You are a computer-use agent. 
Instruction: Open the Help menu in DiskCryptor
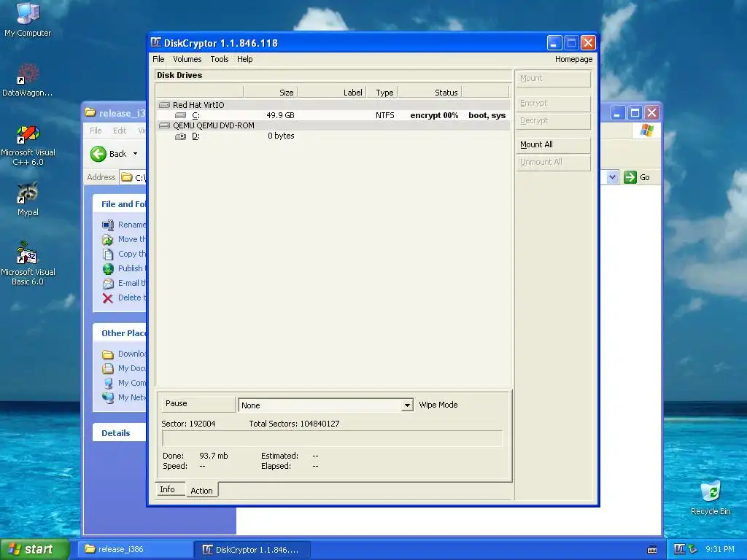click(x=244, y=59)
